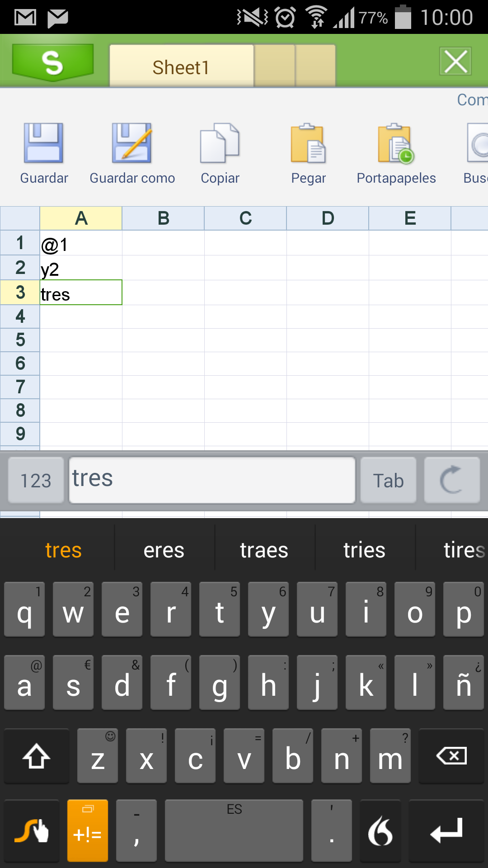This screenshot has width=488, height=868.
Task: Pick the word suggestion 'eres'
Action: coord(164,550)
